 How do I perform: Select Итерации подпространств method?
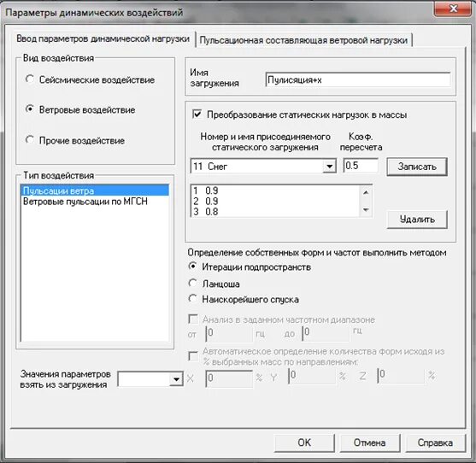(192, 267)
